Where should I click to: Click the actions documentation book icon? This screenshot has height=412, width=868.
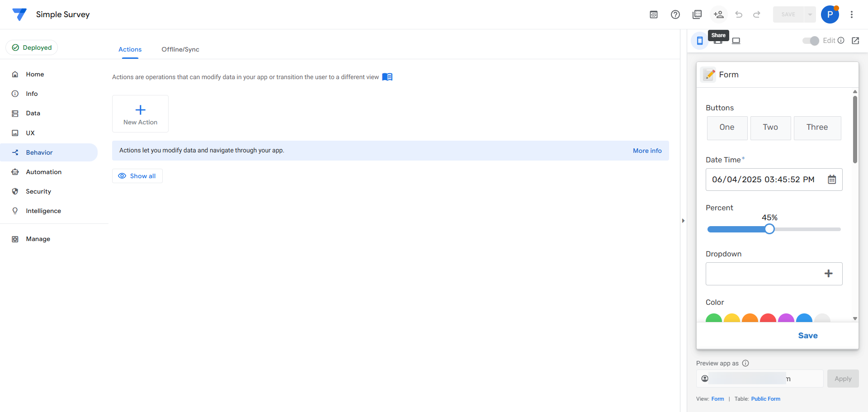(x=387, y=77)
